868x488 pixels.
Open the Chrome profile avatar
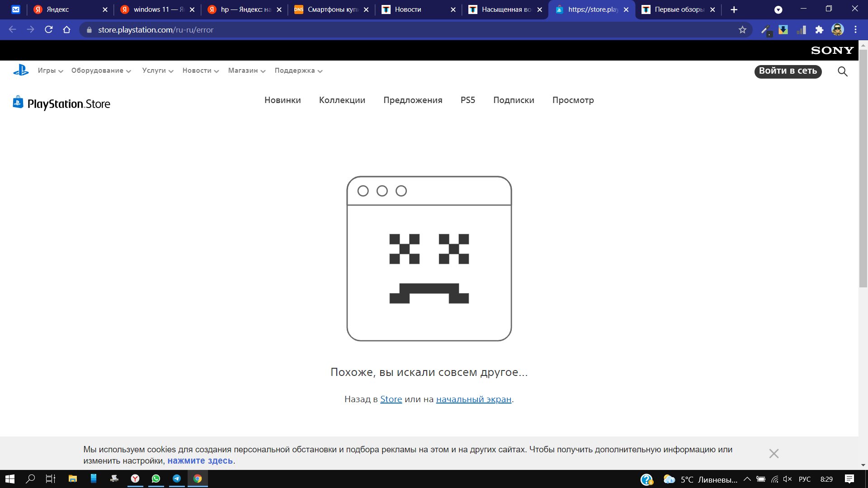click(x=838, y=30)
